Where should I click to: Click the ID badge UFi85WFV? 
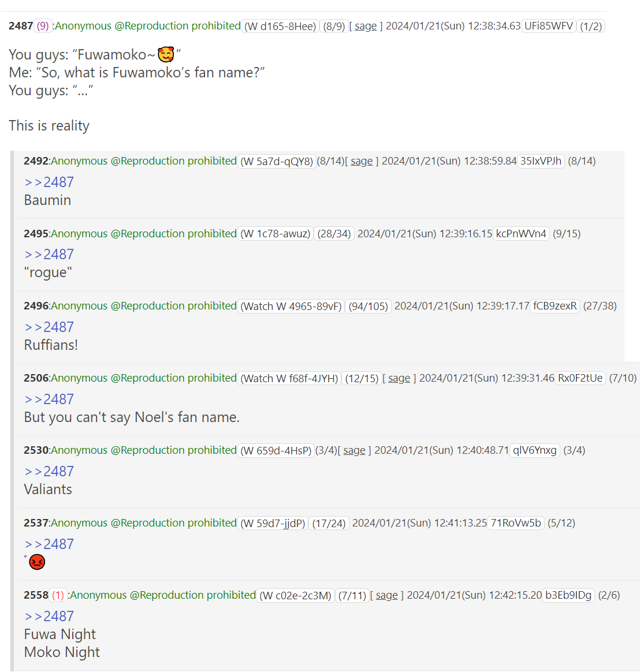click(549, 26)
